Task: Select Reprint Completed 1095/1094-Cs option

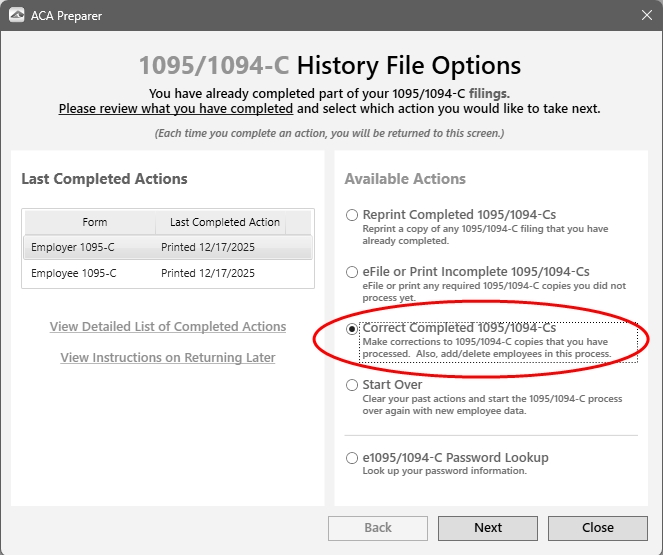Action: point(352,215)
